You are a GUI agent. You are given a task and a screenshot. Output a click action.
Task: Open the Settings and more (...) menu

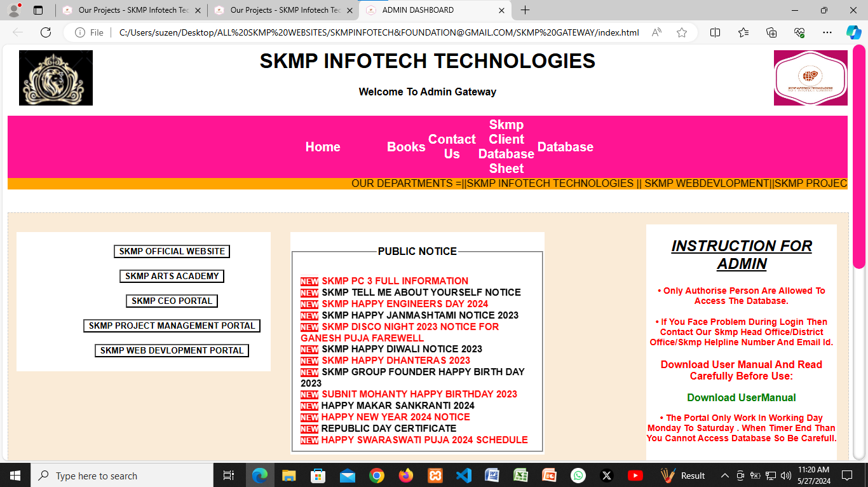pos(827,32)
